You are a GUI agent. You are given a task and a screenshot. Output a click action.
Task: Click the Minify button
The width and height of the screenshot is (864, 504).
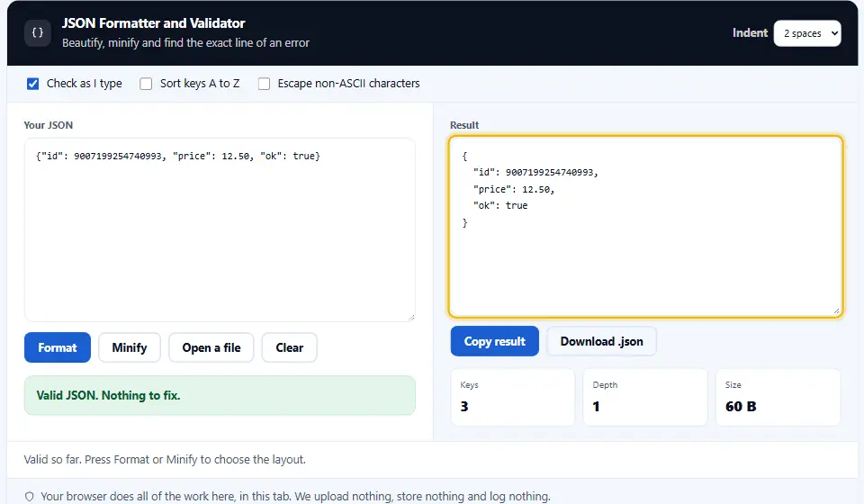click(x=130, y=347)
